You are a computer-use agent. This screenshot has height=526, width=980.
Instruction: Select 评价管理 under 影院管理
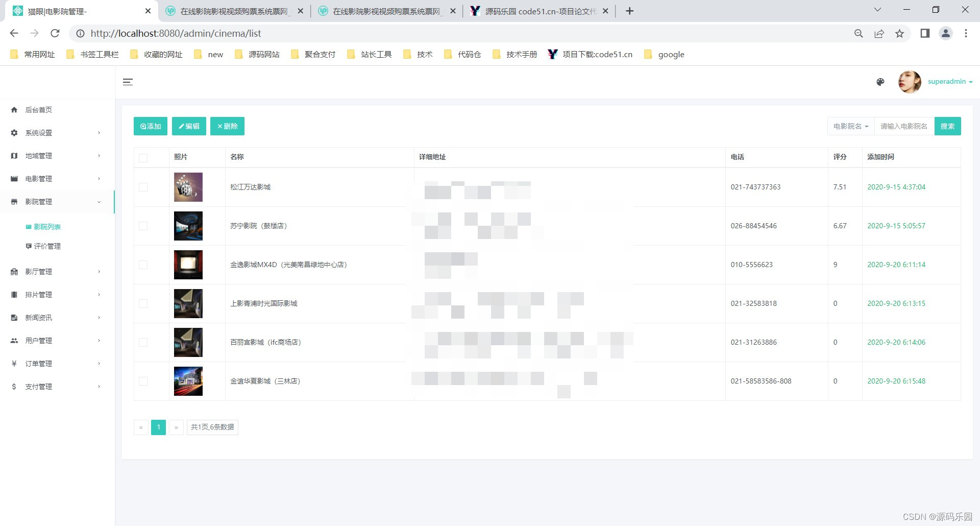[x=48, y=246]
